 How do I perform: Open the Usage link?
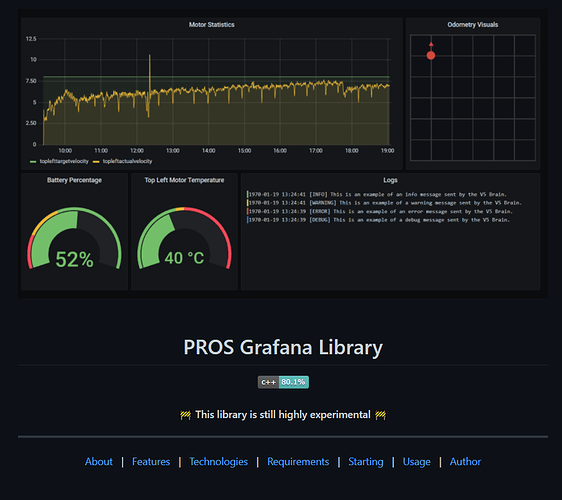[x=416, y=461]
